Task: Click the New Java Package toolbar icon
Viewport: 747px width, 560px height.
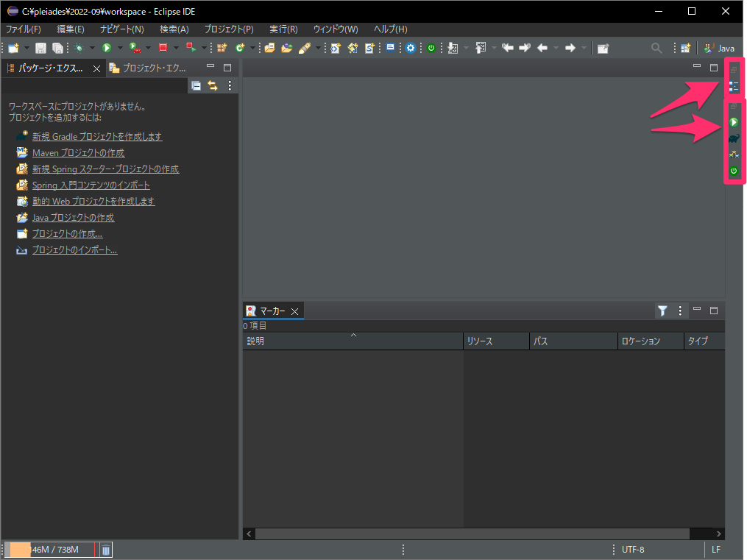Action: click(222, 48)
